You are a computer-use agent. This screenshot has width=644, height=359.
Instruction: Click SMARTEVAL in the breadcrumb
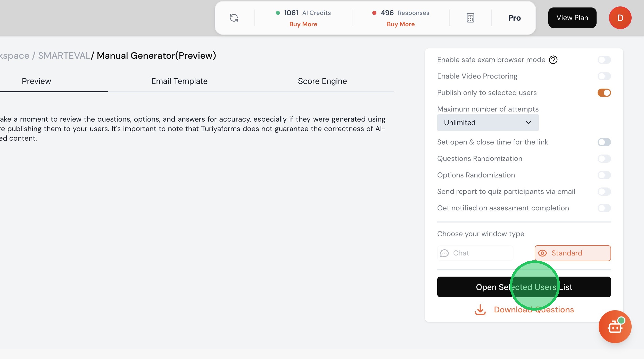tap(64, 56)
